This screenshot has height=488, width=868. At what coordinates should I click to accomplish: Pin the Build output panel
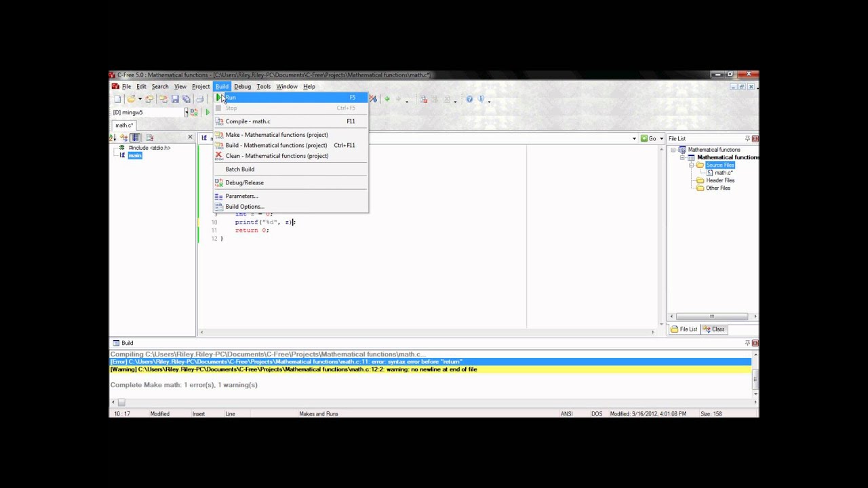tap(747, 344)
